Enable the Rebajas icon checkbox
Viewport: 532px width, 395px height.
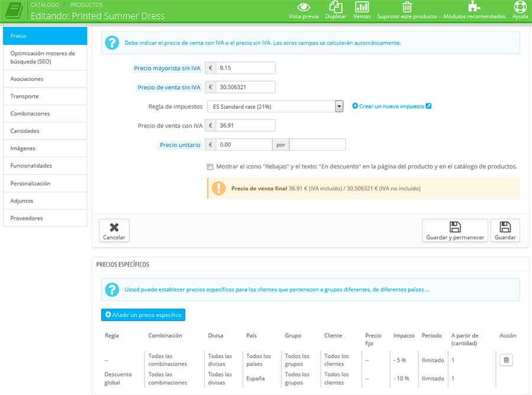click(210, 167)
